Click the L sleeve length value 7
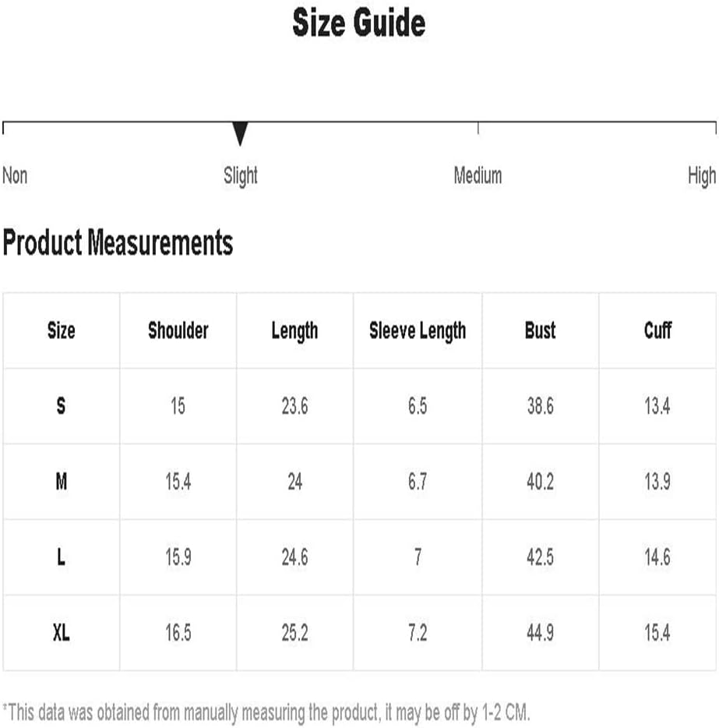 (x=418, y=557)
